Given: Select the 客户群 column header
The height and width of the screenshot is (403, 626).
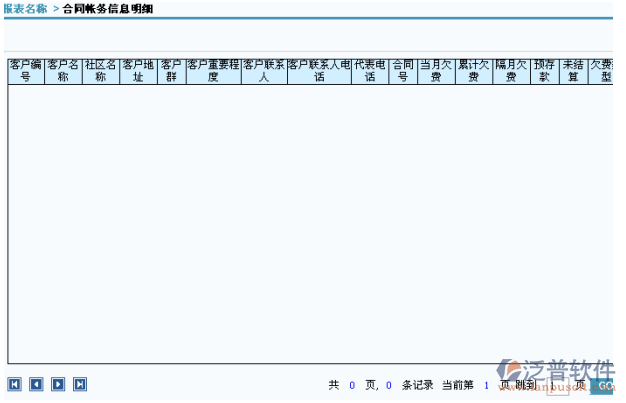Looking at the screenshot, I should (x=172, y=71).
